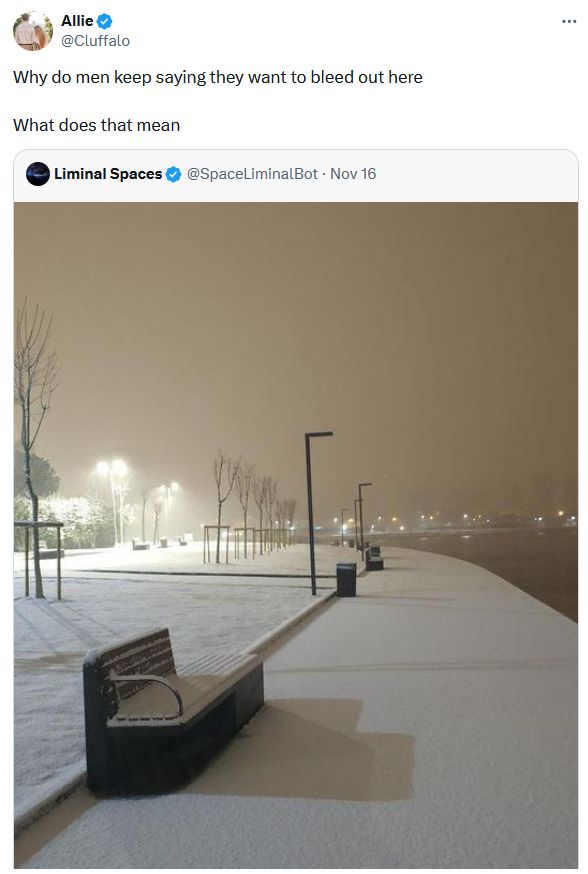The width and height of the screenshot is (588, 874).
Task: Open the Allie display name link
Action: pos(77,21)
